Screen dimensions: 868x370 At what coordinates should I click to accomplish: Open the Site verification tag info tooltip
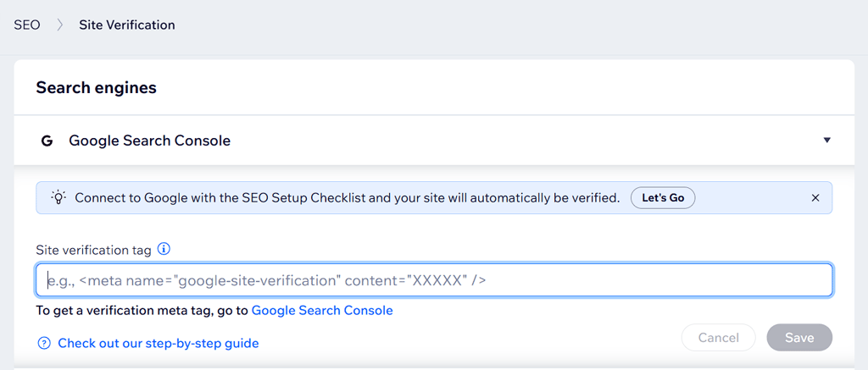click(x=164, y=250)
